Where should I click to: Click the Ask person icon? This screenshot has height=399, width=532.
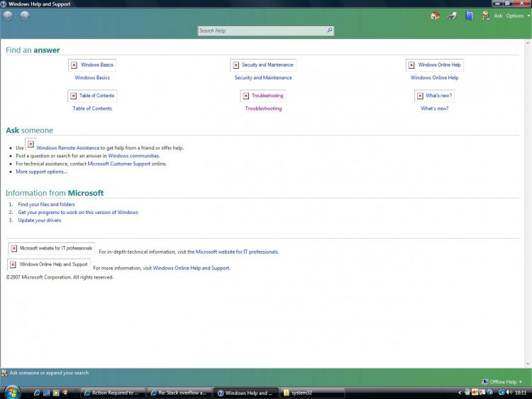coord(485,16)
